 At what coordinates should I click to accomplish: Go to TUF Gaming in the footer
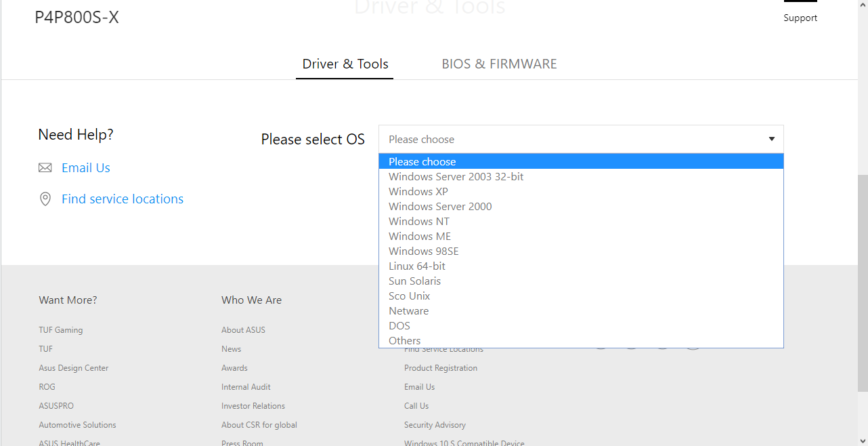coord(61,330)
